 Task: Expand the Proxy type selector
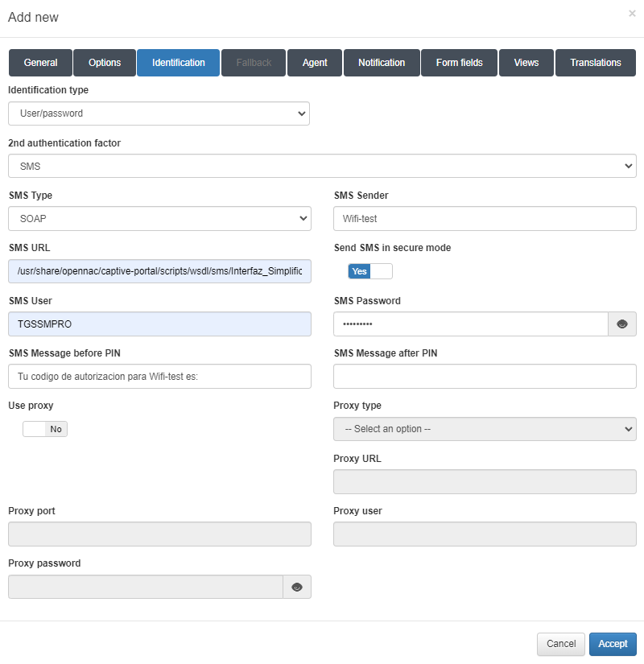pyautogui.click(x=485, y=429)
